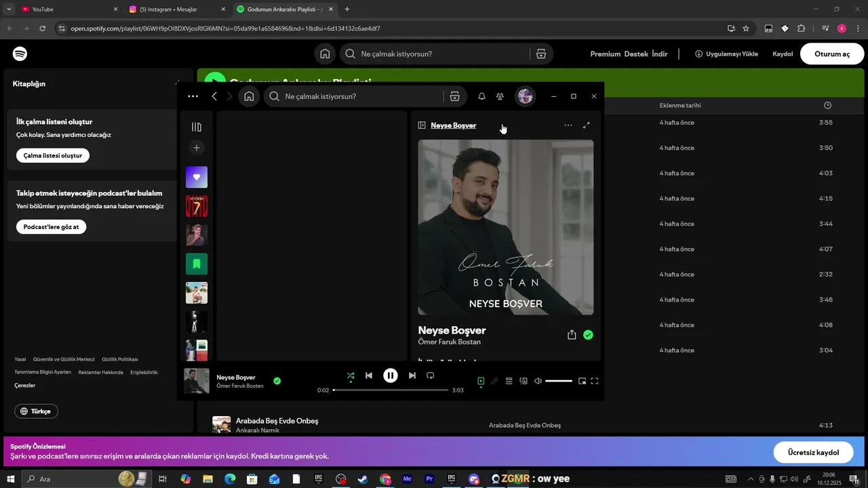Screen dimensions: 868x488
Task: Open the profile avatar menu
Action: (x=525, y=96)
